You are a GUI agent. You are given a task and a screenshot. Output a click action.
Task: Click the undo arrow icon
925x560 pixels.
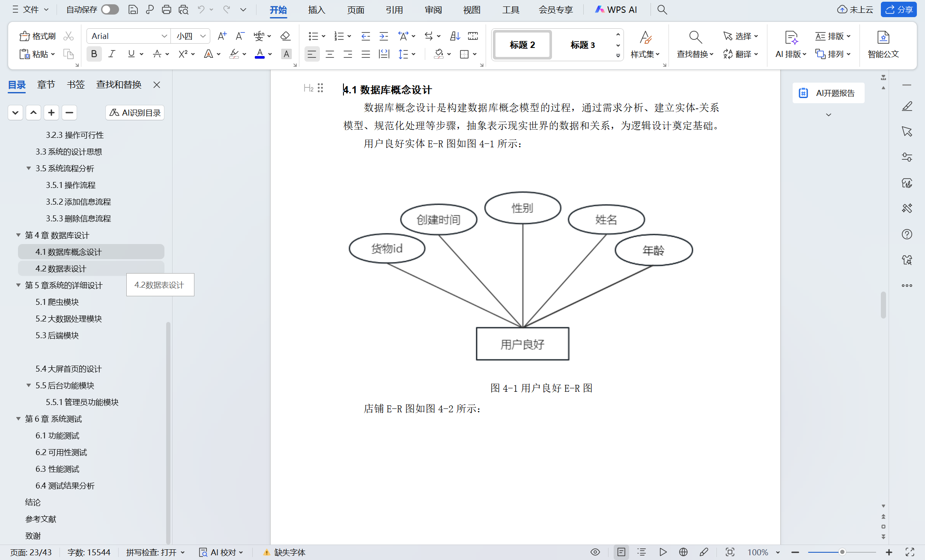pos(201,9)
